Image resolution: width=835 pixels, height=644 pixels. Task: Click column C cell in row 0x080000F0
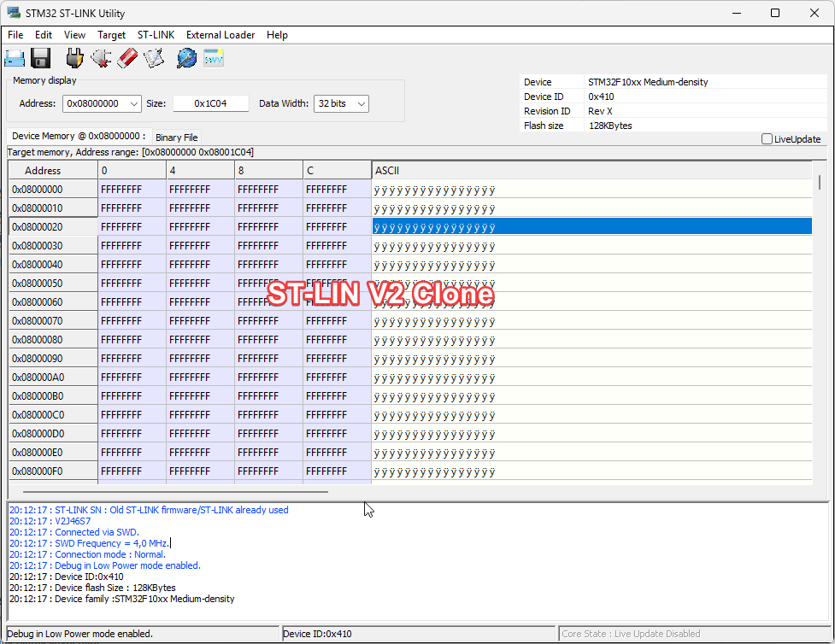point(337,471)
